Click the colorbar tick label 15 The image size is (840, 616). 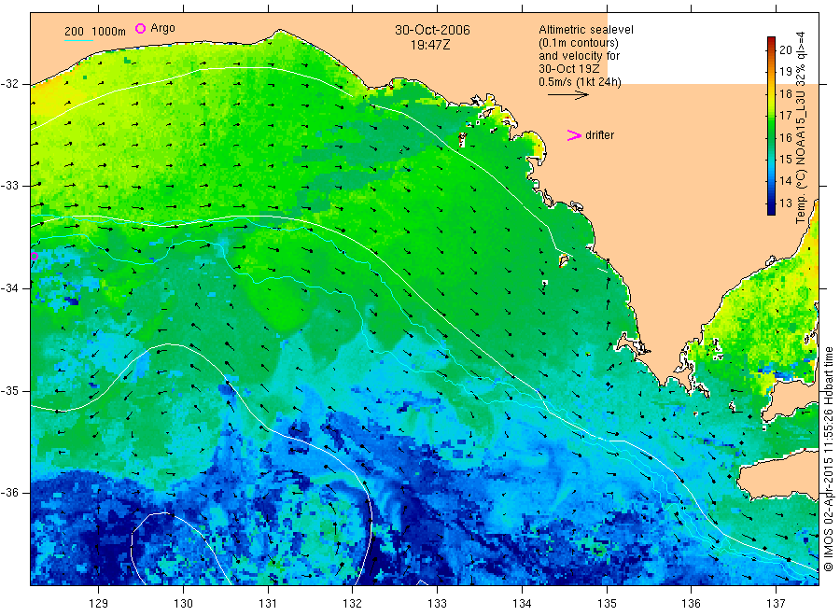pos(785,159)
